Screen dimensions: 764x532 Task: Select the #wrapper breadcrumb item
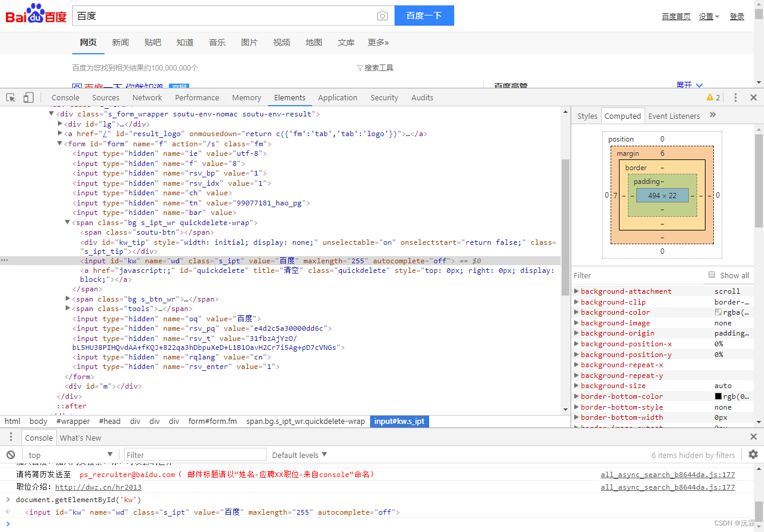73,422
